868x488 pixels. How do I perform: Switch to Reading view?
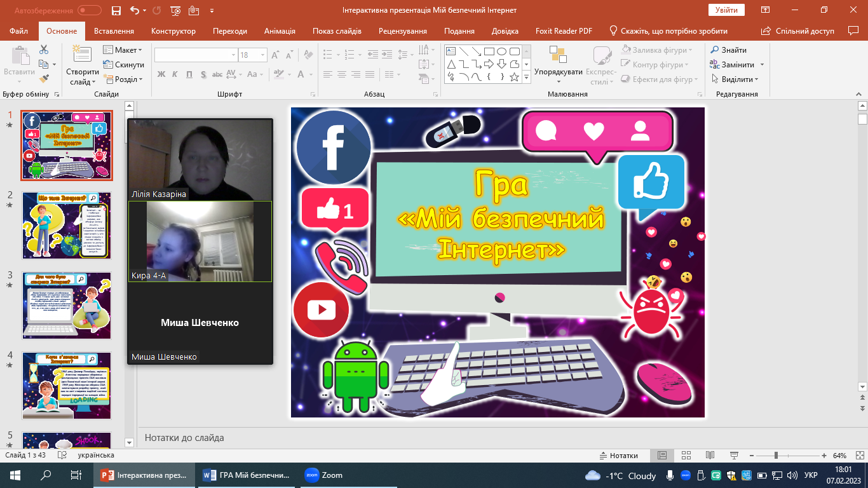point(710,456)
